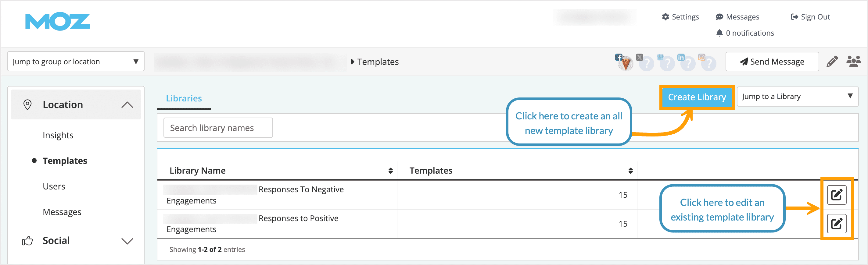Open the Jump to group or location selector
868x265 pixels.
pyautogui.click(x=76, y=61)
